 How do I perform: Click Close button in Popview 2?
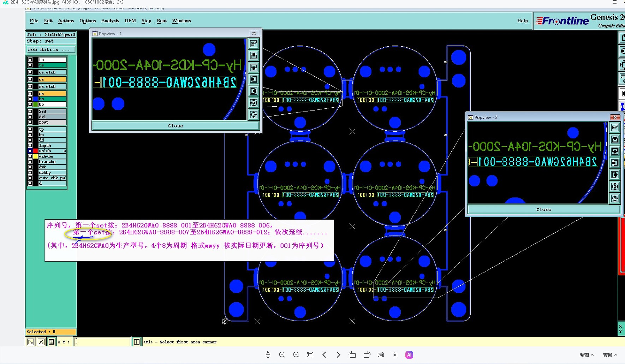tap(544, 209)
